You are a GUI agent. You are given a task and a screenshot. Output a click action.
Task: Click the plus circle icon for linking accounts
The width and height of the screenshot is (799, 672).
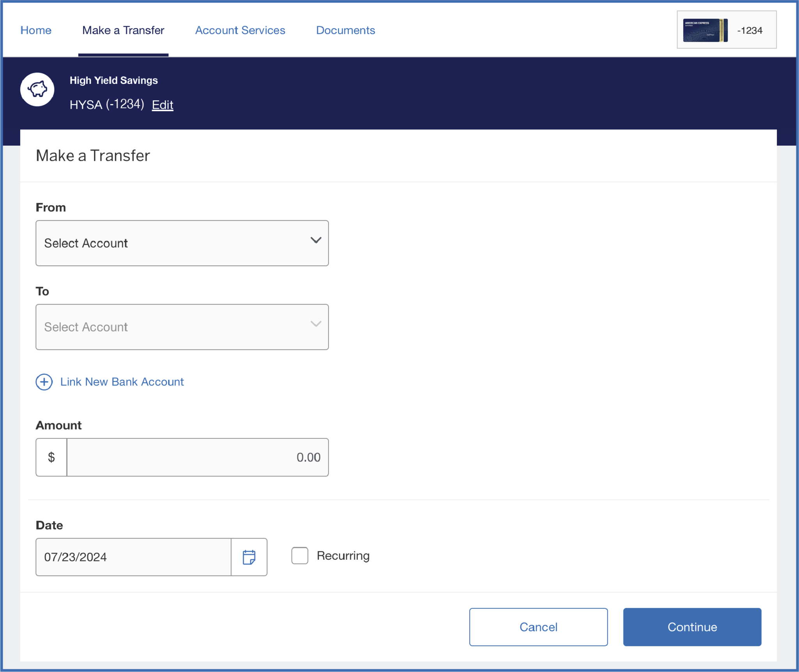click(44, 382)
